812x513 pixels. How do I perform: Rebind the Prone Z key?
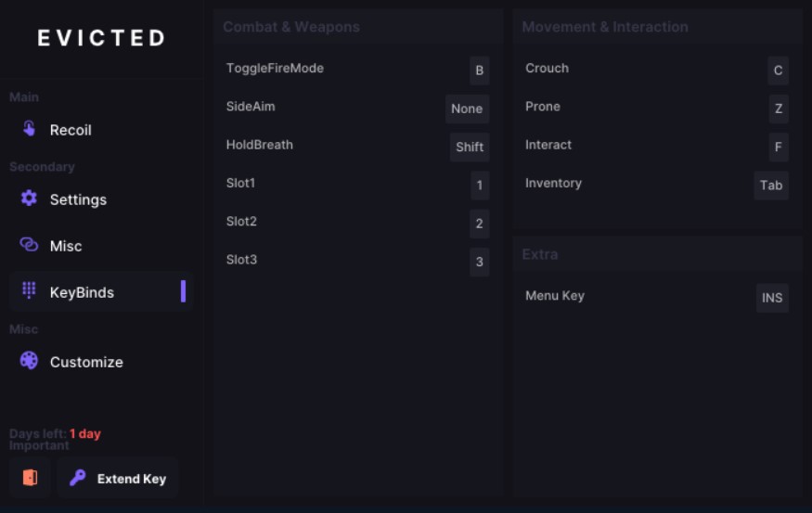click(x=778, y=109)
